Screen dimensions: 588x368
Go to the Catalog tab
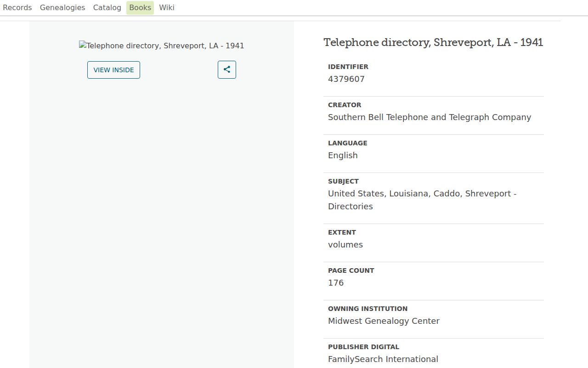tap(107, 7)
